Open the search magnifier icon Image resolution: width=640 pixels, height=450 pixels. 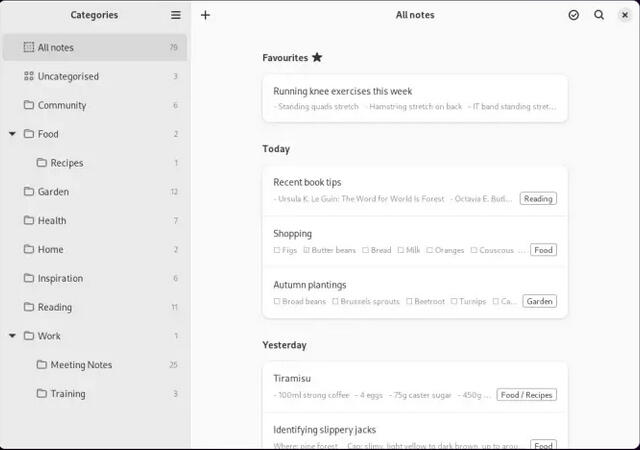pos(599,15)
